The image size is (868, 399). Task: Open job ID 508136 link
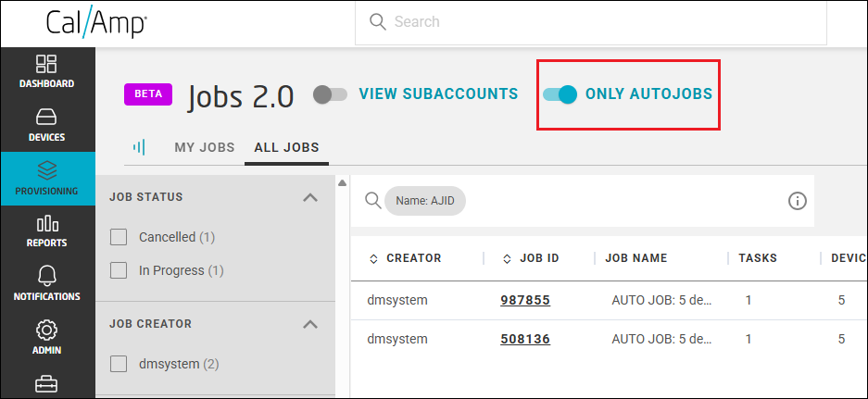coord(525,339)
